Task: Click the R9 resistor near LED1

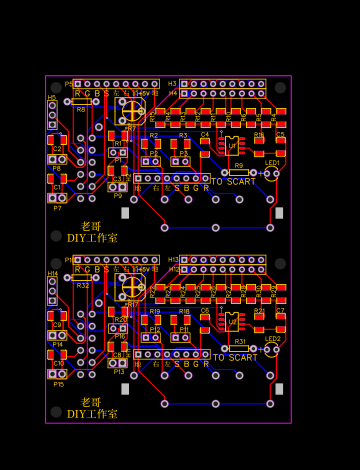Action: coord(239,173)
